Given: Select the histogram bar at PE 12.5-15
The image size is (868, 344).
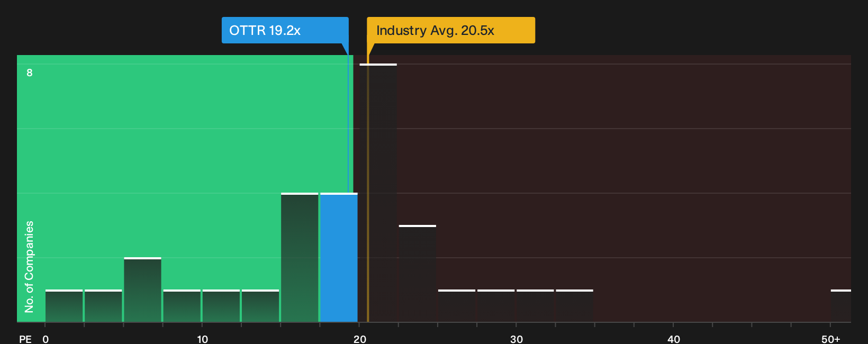Looking at the screenshot, I should tap(260, 306).
